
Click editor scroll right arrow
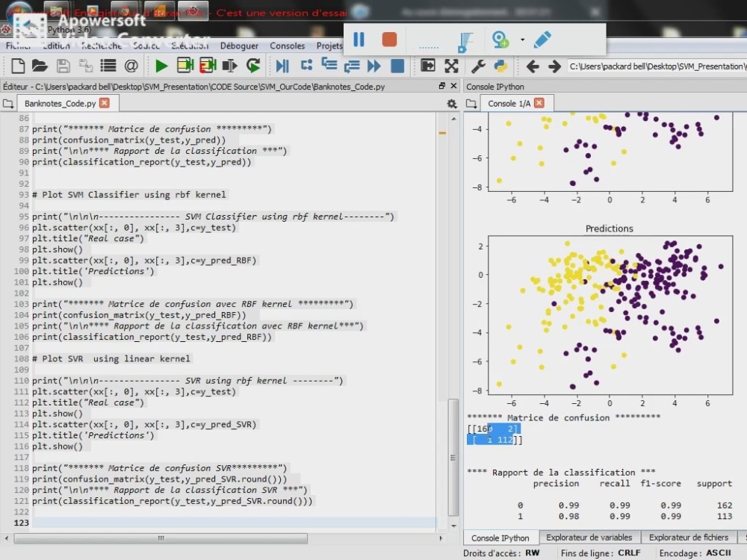(441, 538)
